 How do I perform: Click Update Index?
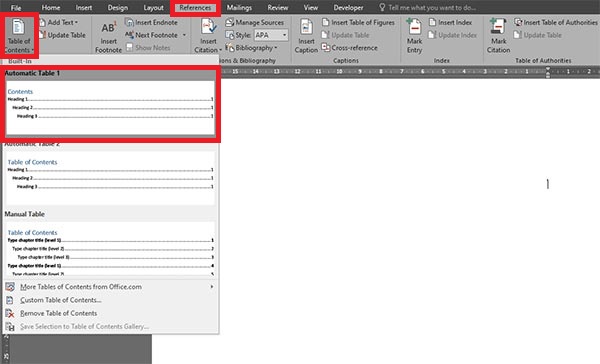(x=453, y=35)
